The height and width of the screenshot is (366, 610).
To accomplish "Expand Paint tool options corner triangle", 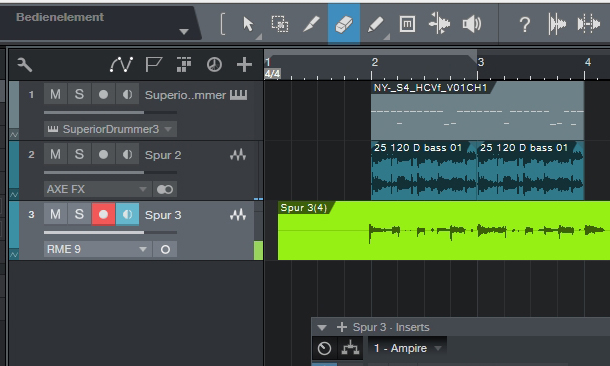I will tap(386, 37).
